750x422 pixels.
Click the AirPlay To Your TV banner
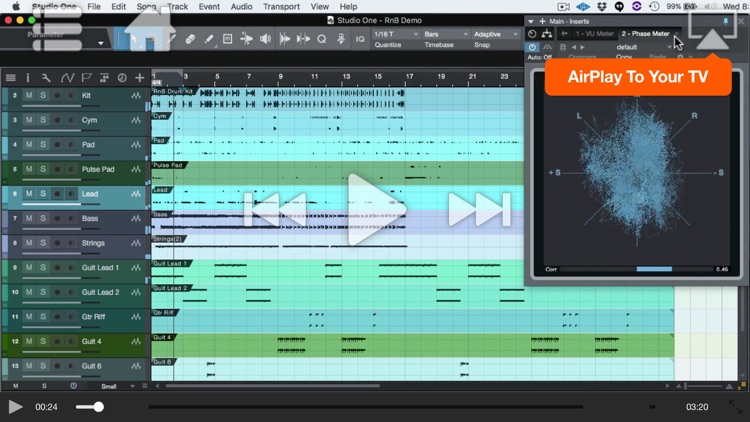pyautogui.click(x=638, y=77)
